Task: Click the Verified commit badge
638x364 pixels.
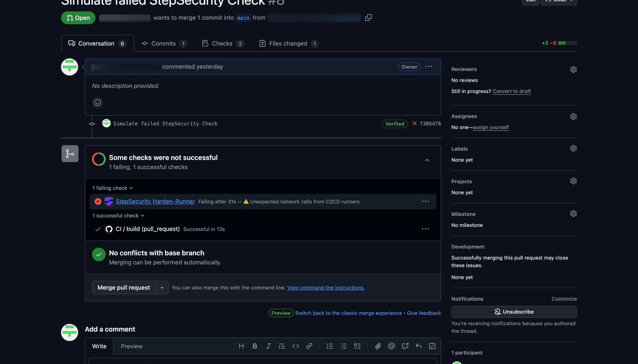Action: click(x=395, y=124)
